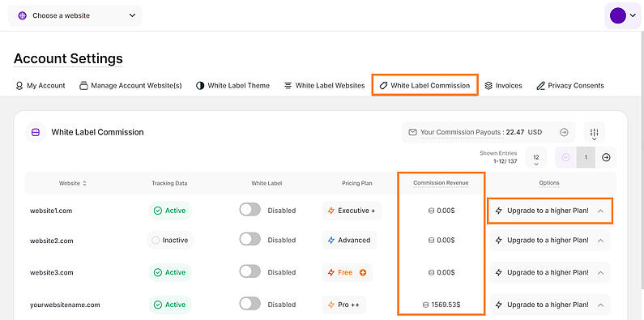Go to the next page arrow
Viewport: 644px width, 320px height.
coord(606,157)
